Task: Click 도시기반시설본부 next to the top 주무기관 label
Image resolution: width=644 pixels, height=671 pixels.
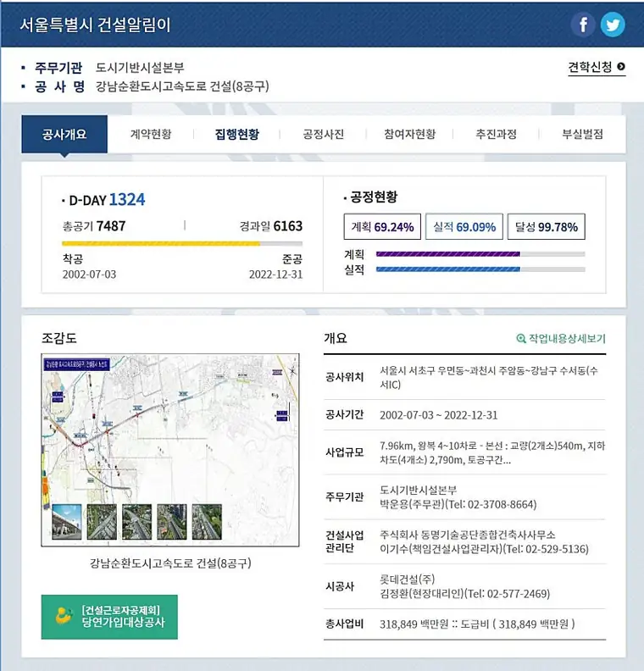Action: (x=140, y=67)
